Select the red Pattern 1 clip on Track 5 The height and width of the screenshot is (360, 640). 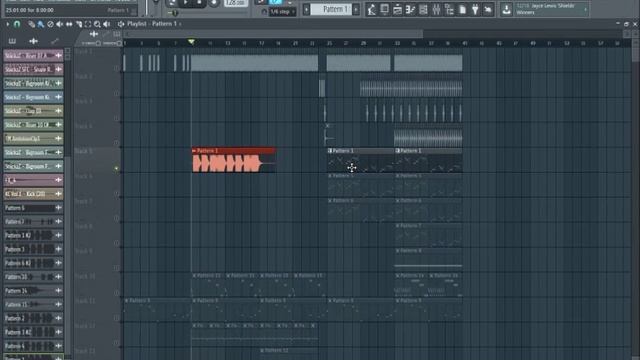(233, 160)
